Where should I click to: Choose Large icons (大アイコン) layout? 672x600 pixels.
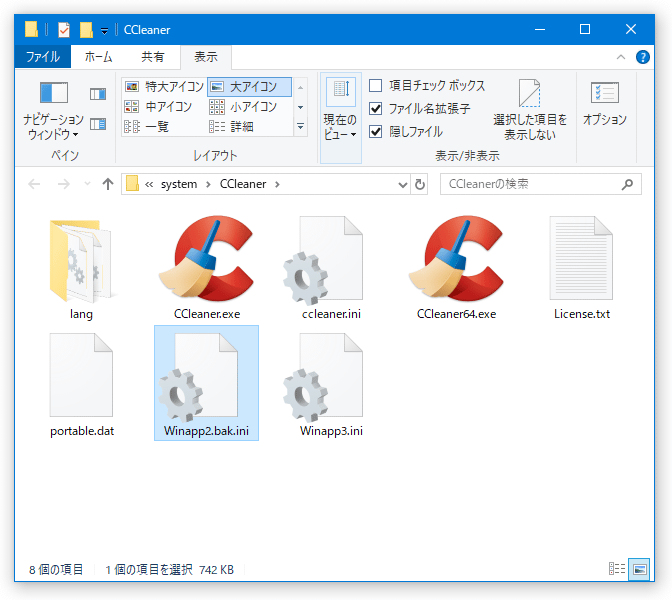250,87
